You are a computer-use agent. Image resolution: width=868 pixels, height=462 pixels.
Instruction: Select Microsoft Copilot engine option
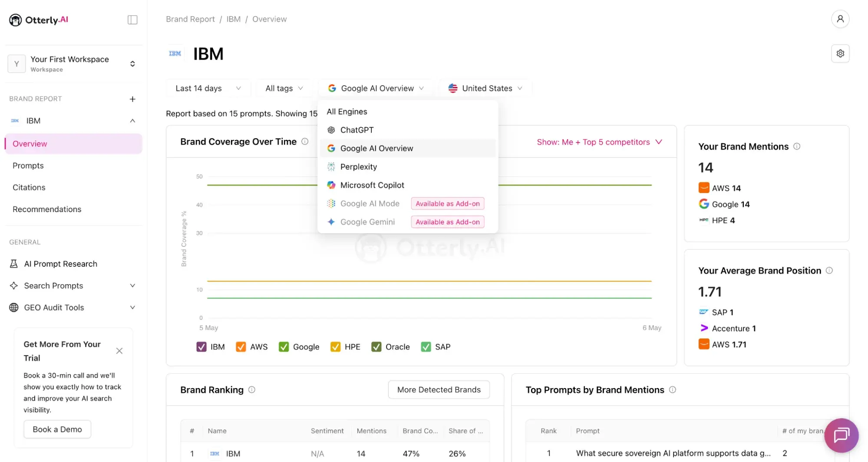pos(407,185)
